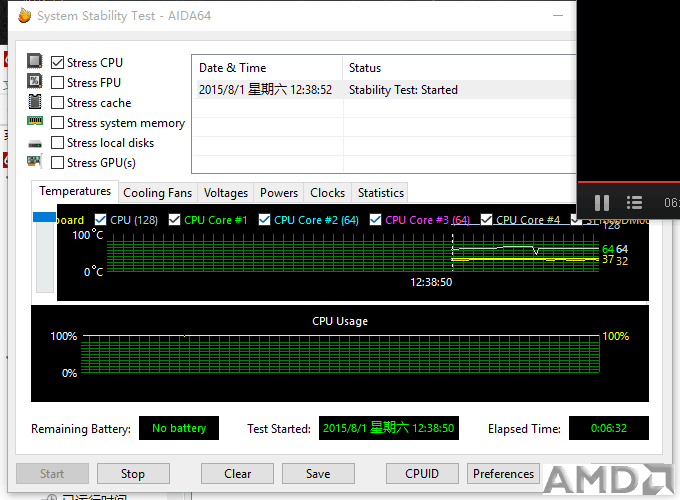This screenshot has width=680, height=500.
Task: Enable the Stress FPU checkbox
Action: coord(57,82)
